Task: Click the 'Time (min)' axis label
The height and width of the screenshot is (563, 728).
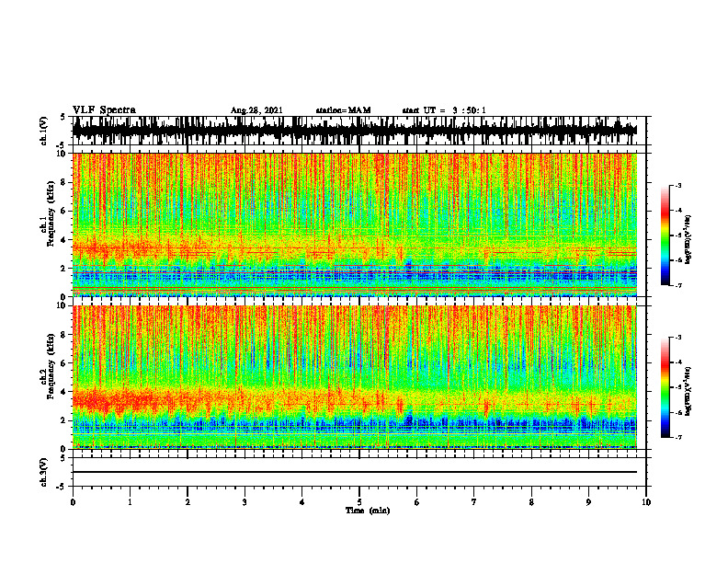Action: click(x=368, y=511)
